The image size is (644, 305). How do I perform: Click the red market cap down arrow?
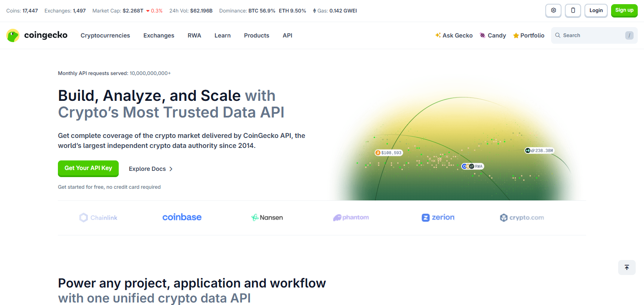(x=148, y=11)
